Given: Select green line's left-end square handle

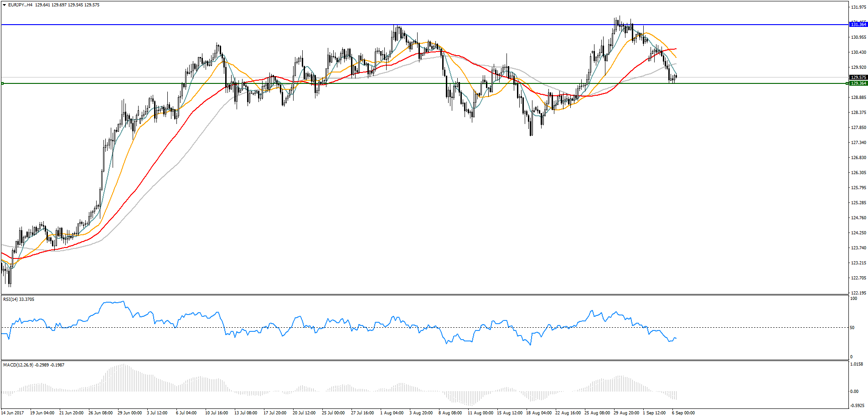Looking at the screenshot, I should 3,83.
